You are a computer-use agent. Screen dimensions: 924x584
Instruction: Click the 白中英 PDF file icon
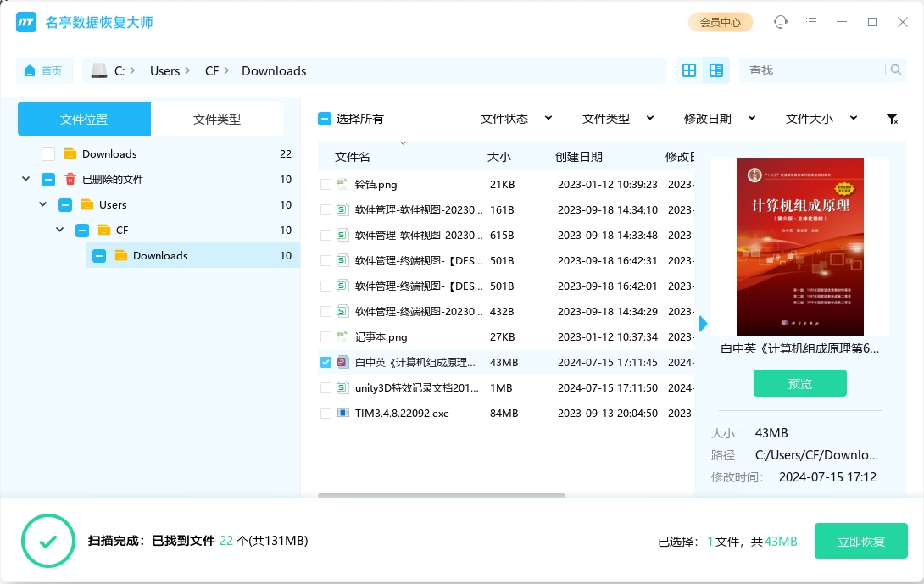click(x=342, y=362)
